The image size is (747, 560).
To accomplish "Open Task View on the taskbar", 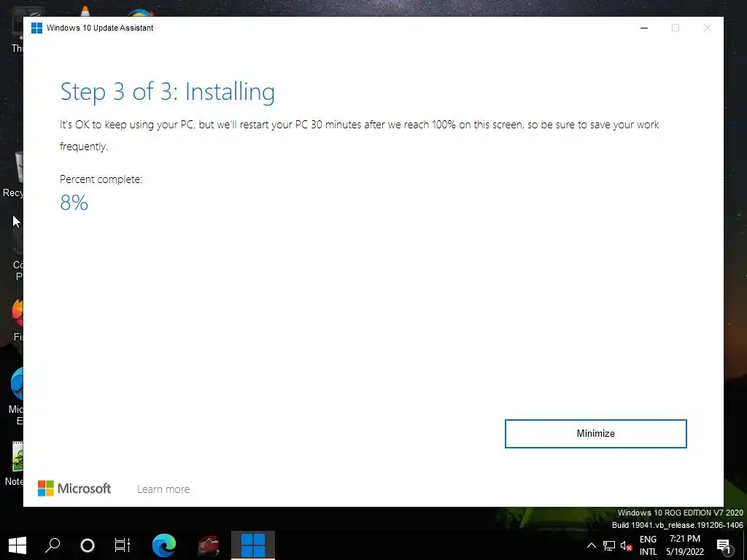I will (123, 545).
